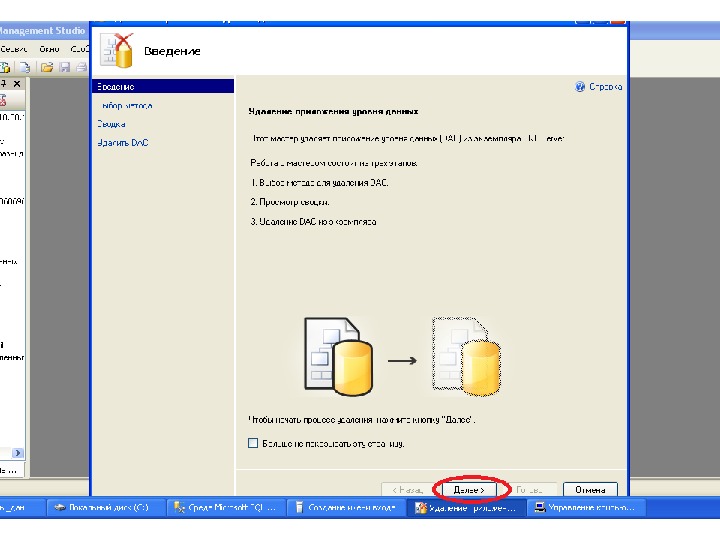Image resolution: width=720 pixels, height=540 pixels.
Task: Switch to Создание имени входа taskbar button
Action: click(346, 507)
